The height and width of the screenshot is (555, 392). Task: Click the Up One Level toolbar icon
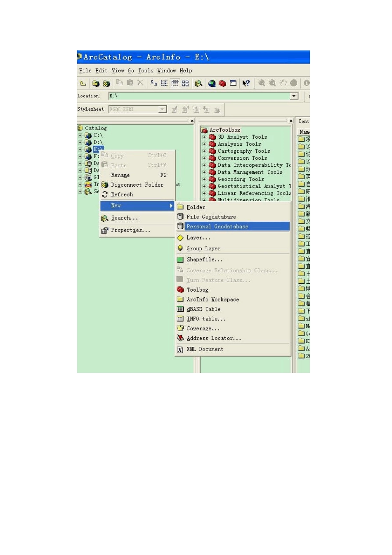[83, 83]
